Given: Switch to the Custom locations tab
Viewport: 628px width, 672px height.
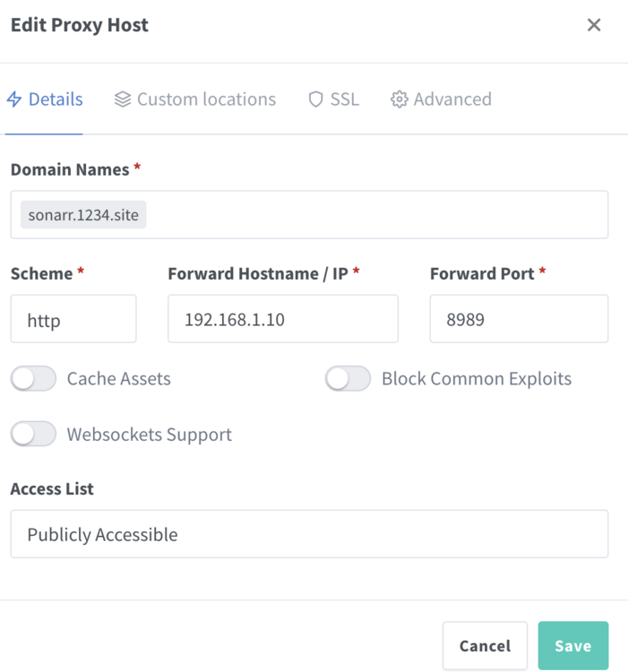Looking at the screenshot, I should [195, 99].
